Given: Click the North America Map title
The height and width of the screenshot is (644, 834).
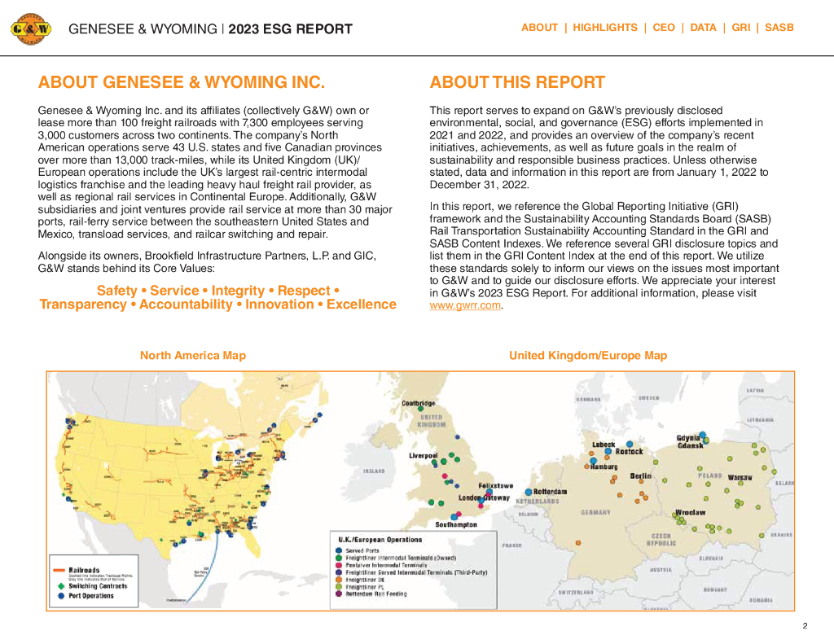Looking at the screenshot, I should [x=193, y=356].
